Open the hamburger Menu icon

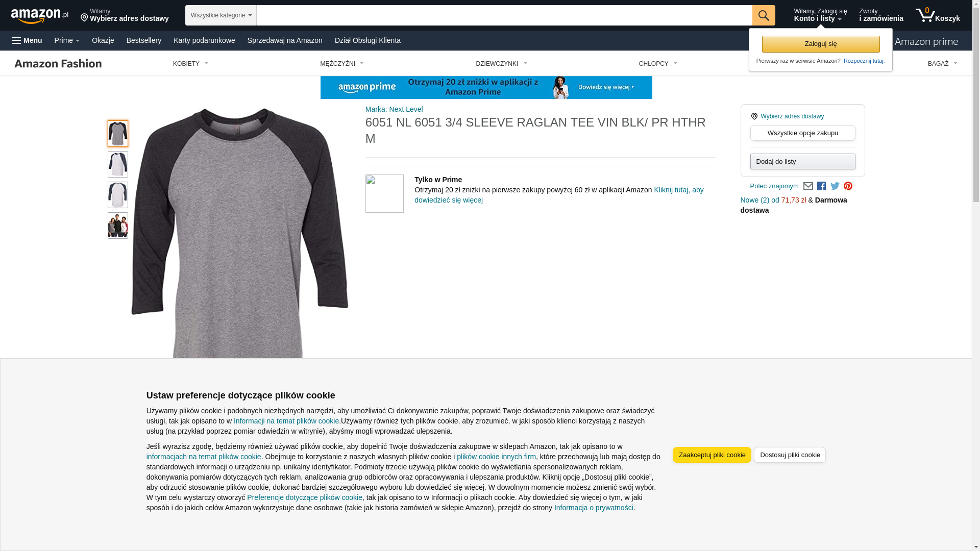(27, 40)
